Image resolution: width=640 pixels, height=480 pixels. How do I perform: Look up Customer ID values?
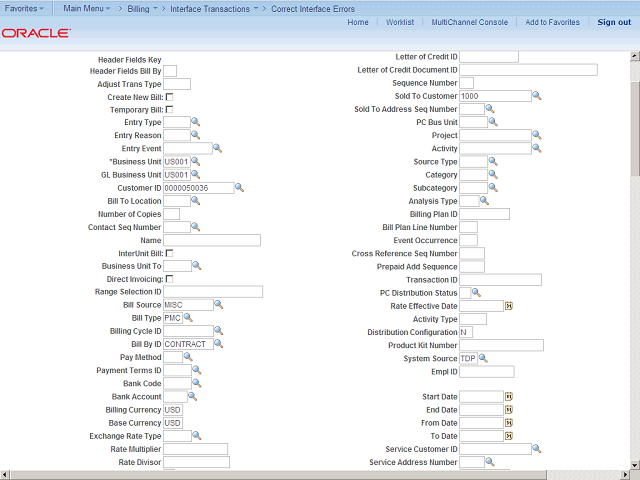239,187
